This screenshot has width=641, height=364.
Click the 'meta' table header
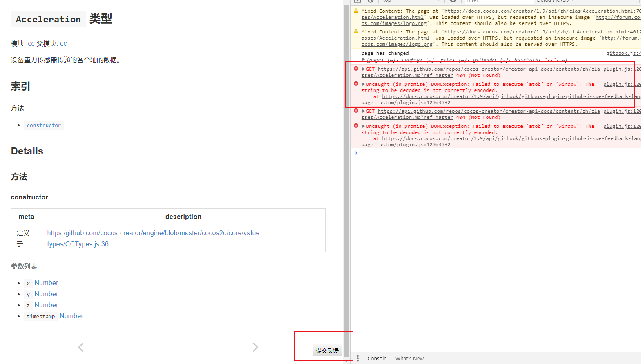(x=26, y=217)
